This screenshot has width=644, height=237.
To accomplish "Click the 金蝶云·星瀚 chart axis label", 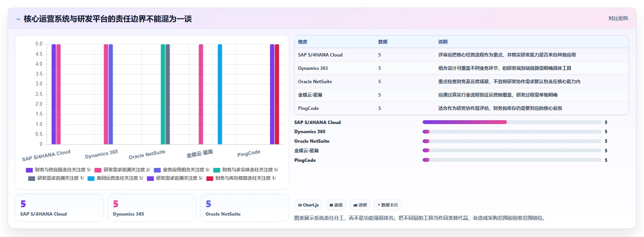I will pos(200,153).
